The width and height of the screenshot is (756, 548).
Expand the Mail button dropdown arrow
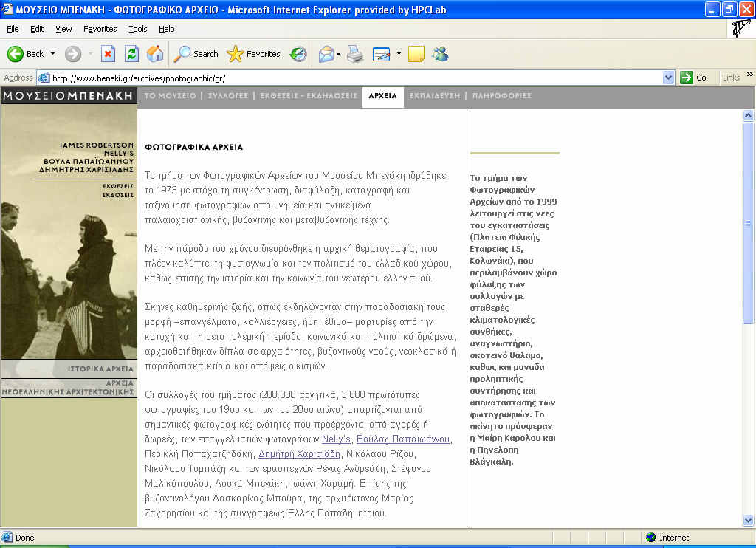tap(338, 54)
